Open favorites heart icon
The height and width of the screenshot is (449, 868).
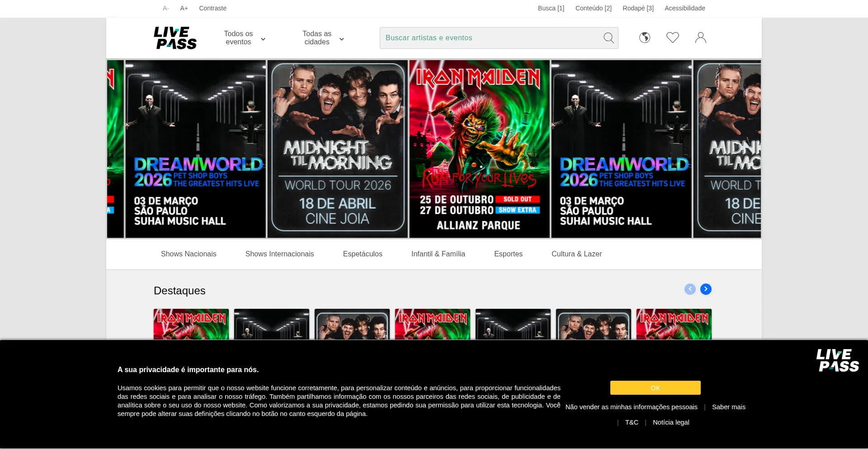673,38
